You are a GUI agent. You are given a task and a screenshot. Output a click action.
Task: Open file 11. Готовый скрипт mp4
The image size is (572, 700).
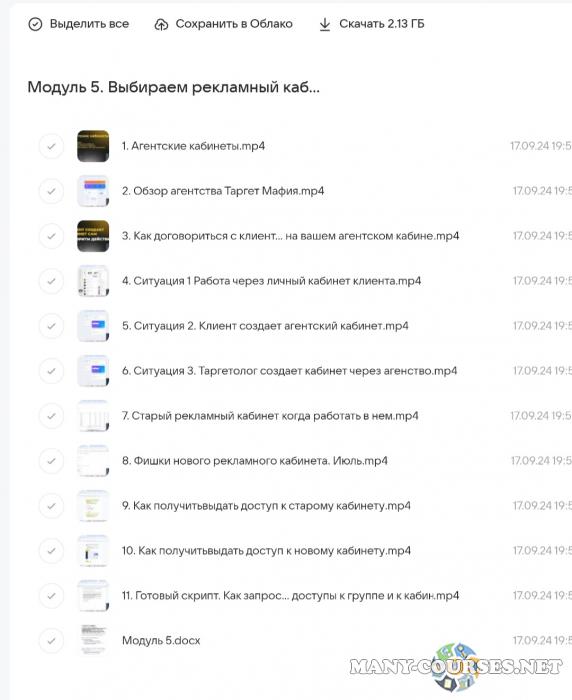[290, 596]
